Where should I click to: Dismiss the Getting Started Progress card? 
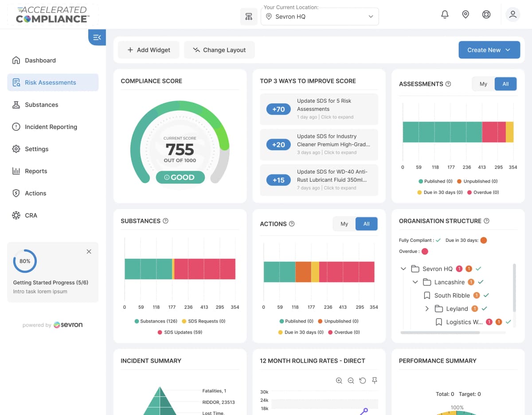pyautogui.click(x=89, y=251)
